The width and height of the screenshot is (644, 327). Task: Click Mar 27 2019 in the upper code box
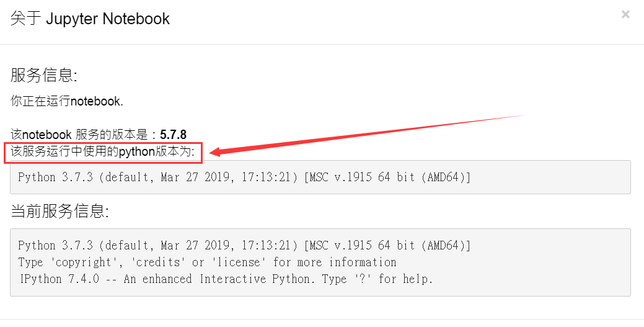coord(198,177)
